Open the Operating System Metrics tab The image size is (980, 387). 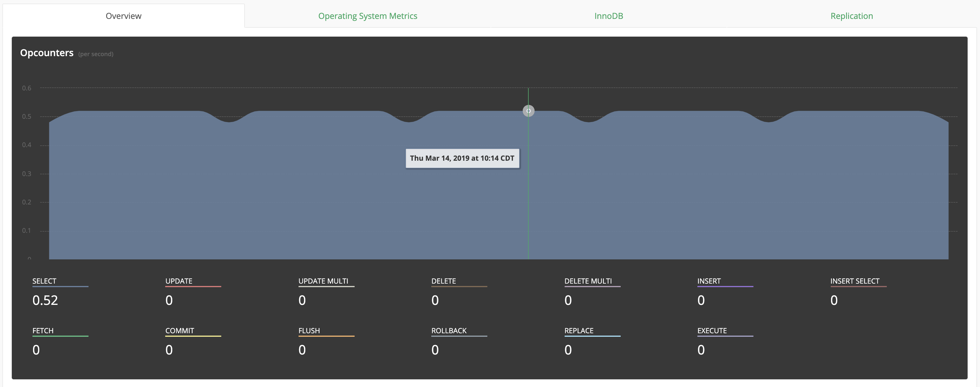click(x=368, y=16)
